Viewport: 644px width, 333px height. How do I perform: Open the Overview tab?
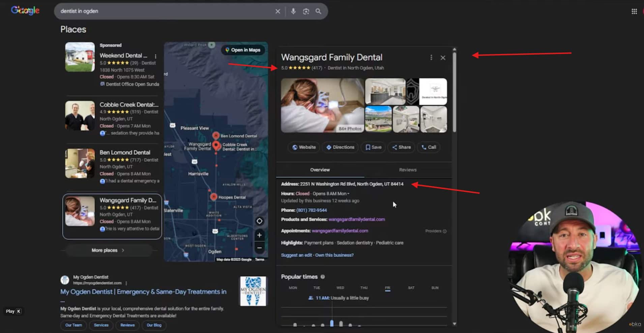320,170
